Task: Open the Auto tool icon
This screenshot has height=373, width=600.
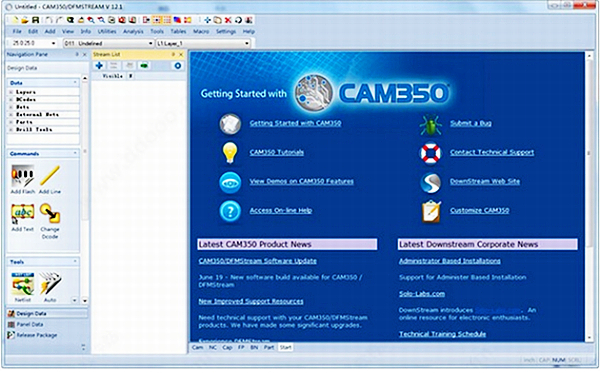Action: point(50,287)
